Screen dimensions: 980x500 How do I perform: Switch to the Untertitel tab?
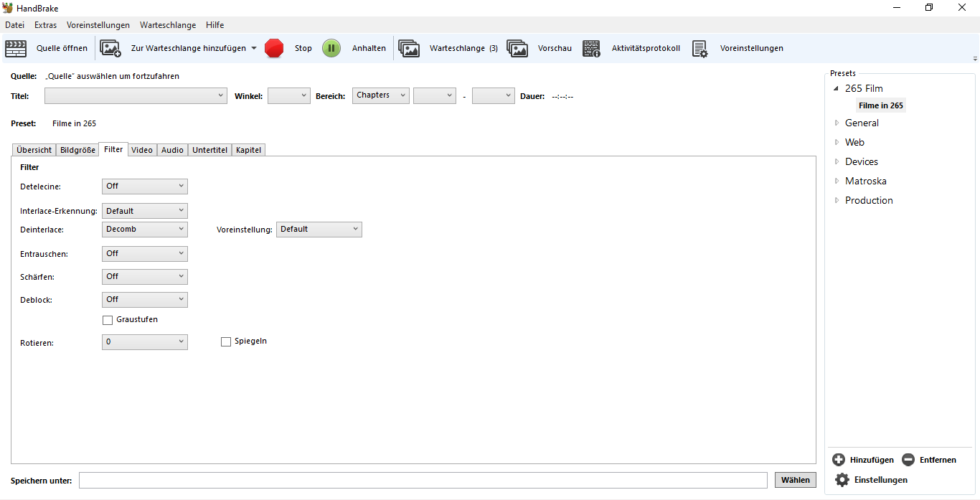tap(210, 150)
